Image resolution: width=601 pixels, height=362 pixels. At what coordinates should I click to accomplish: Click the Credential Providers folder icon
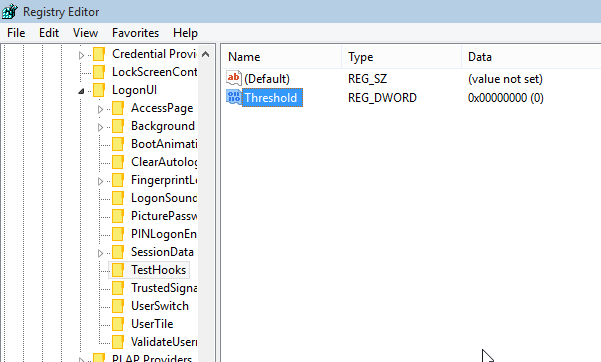[99, 54]
